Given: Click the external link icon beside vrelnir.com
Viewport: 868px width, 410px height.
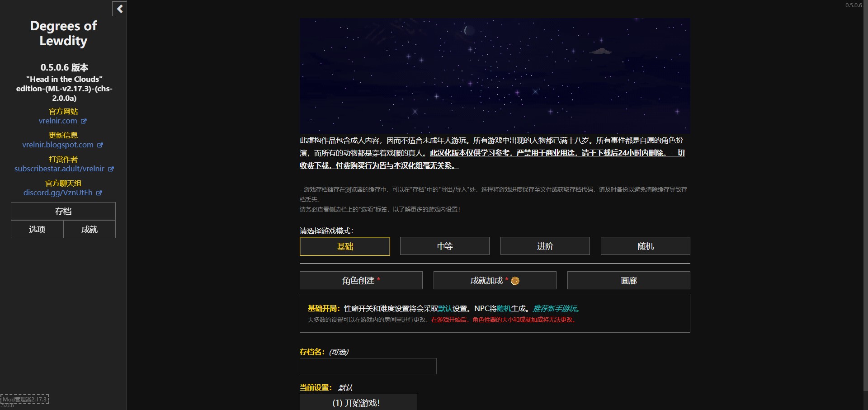Looking at the screenshot, I should 84,121.
